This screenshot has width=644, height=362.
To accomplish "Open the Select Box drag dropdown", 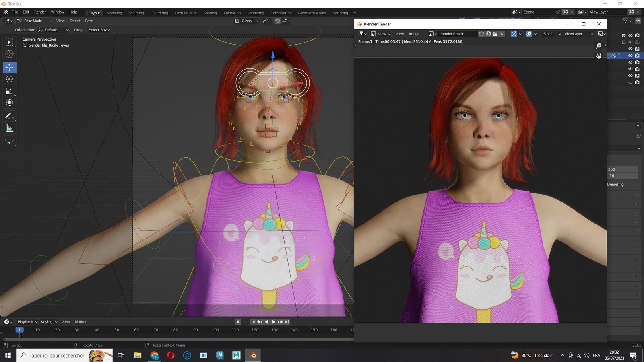I will pos(99,30).
